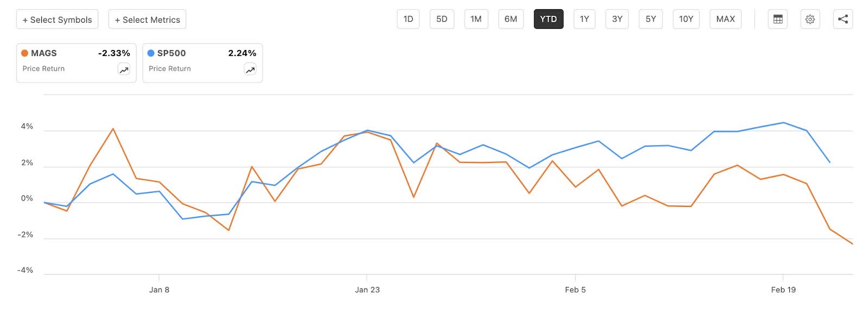Click the blue SP500 color dot
868x314 pixels.
150,53
